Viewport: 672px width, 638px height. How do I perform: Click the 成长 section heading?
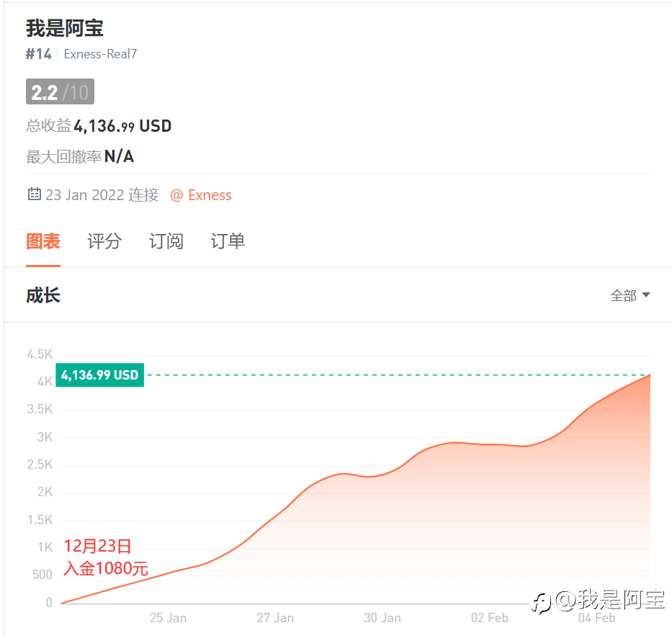click(43, 296)
